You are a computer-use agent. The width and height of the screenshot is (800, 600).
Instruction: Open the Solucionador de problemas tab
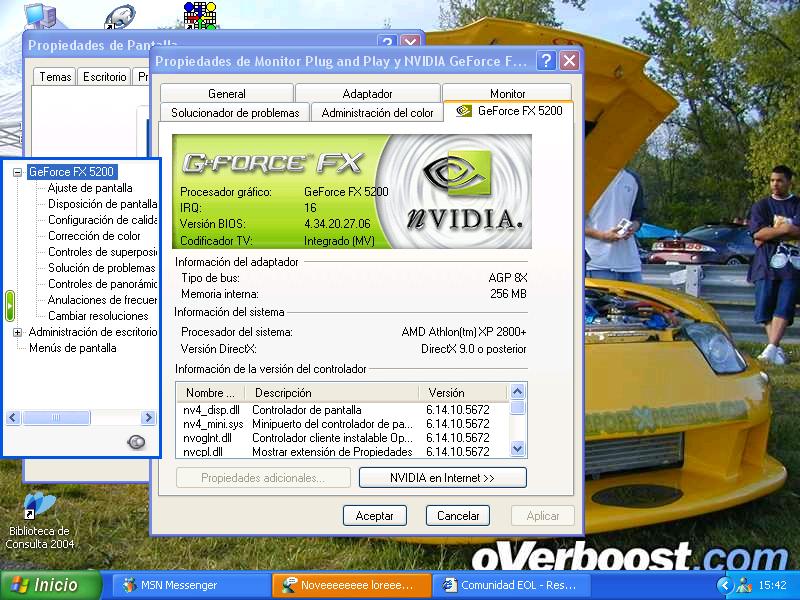click(235, 113)
